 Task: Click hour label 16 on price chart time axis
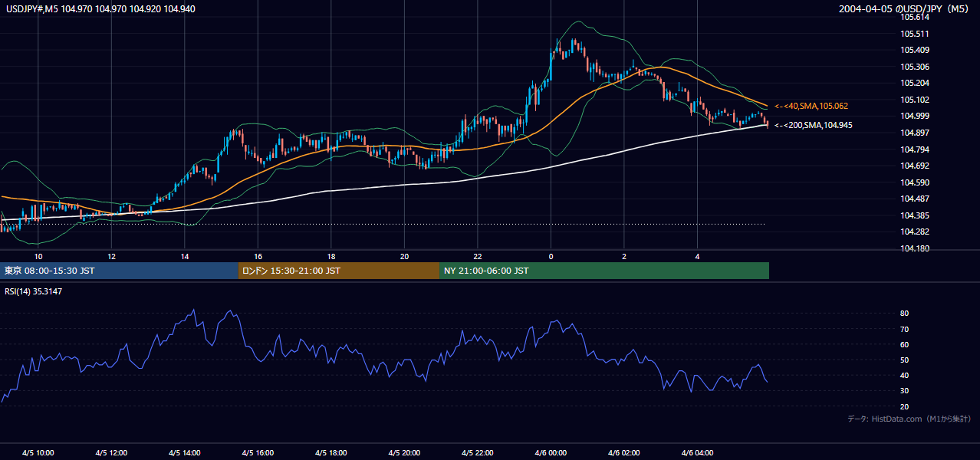[x=258, y=256]
